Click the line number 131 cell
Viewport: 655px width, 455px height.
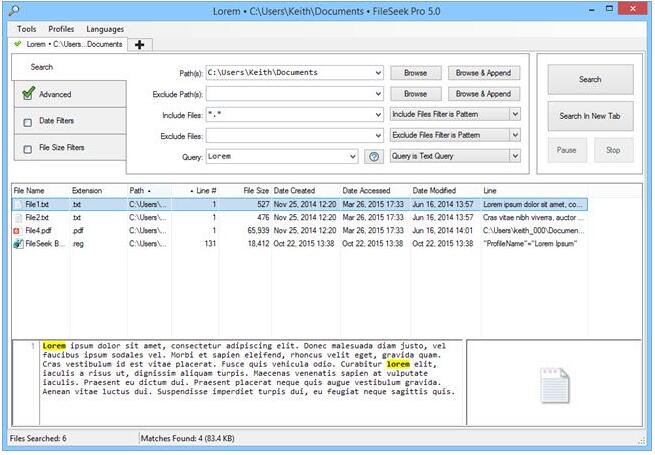pos(210,244)
